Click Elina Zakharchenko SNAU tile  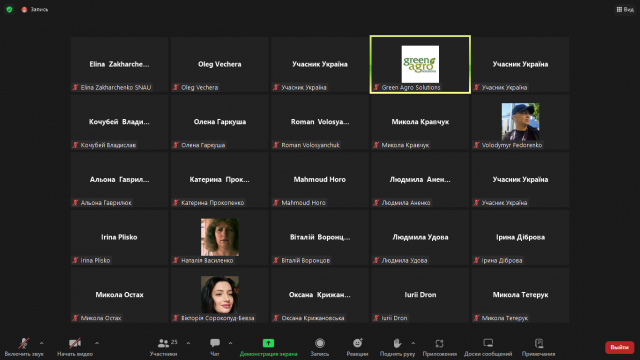coord(119,64)
